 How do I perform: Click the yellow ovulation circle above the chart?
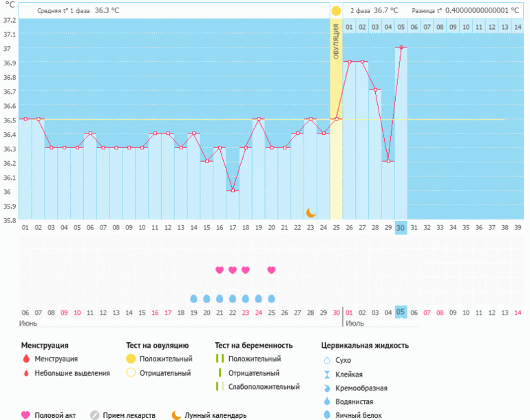(x=336, y=11)
